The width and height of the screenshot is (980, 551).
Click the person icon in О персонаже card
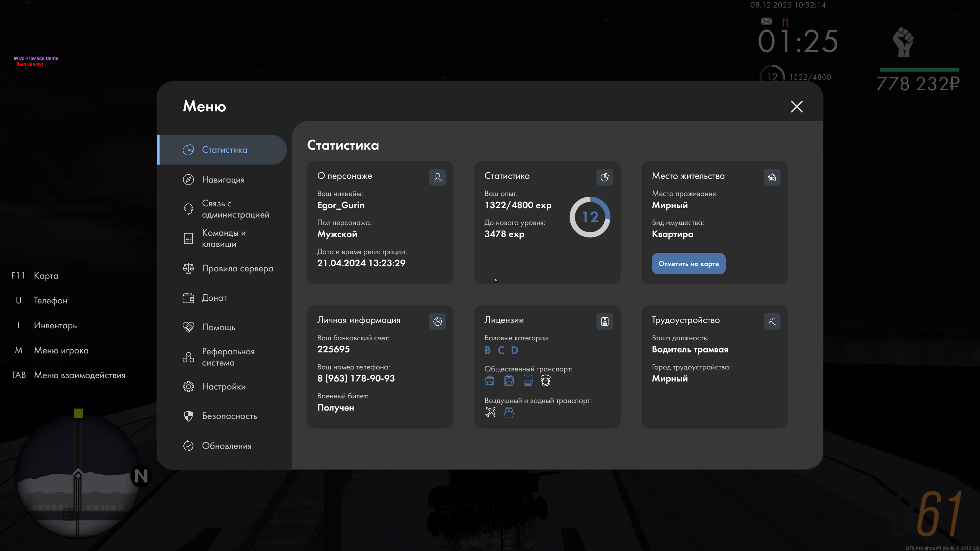(x=437, y=177)
